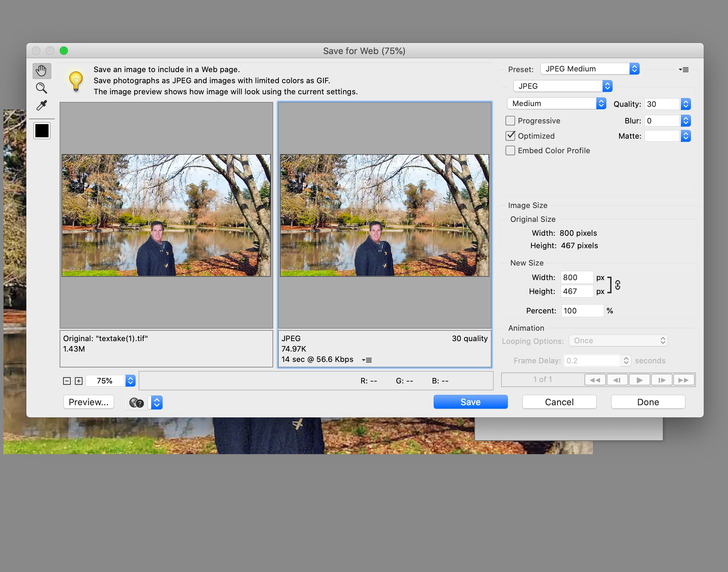This screenshot has height=572, width=728.
Task: Select the Zoom magnifier tool
Action: (42, 88)
